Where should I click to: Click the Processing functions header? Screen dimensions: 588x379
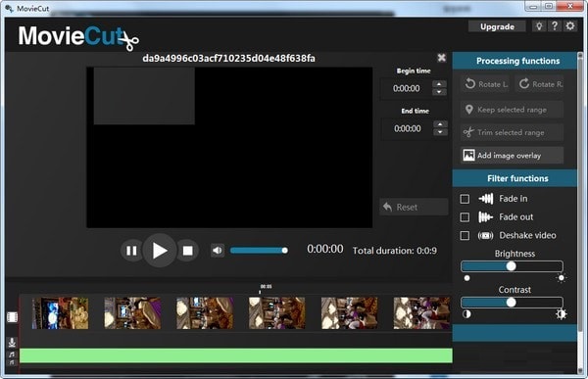514,61
